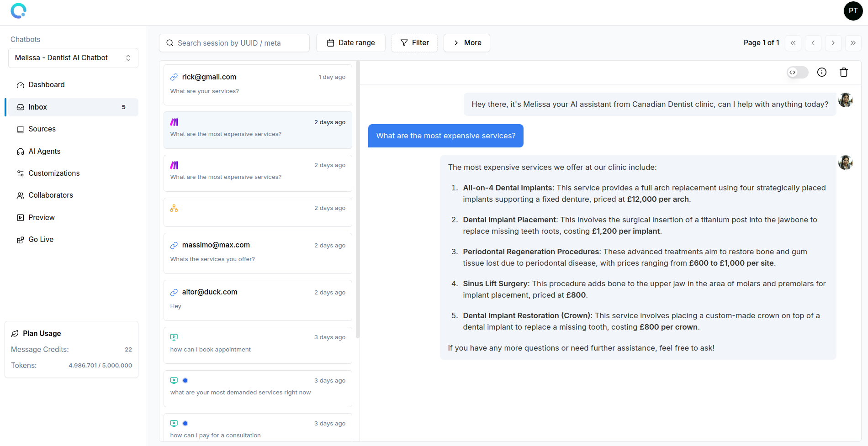Navigate to AI Agents section
The height and width of the screenshot is (446, 868).
44,152
